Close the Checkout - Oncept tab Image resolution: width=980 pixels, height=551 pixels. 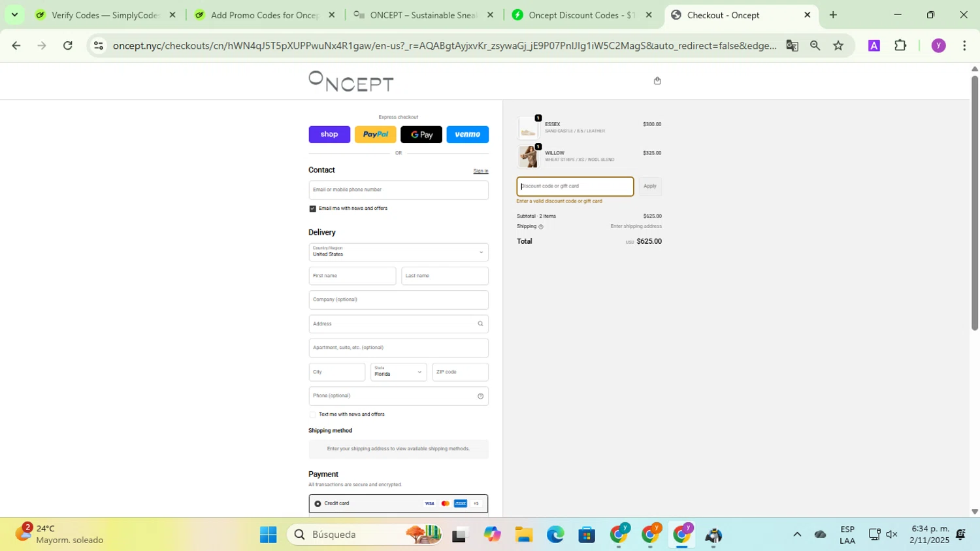click(x=807, y=15)
